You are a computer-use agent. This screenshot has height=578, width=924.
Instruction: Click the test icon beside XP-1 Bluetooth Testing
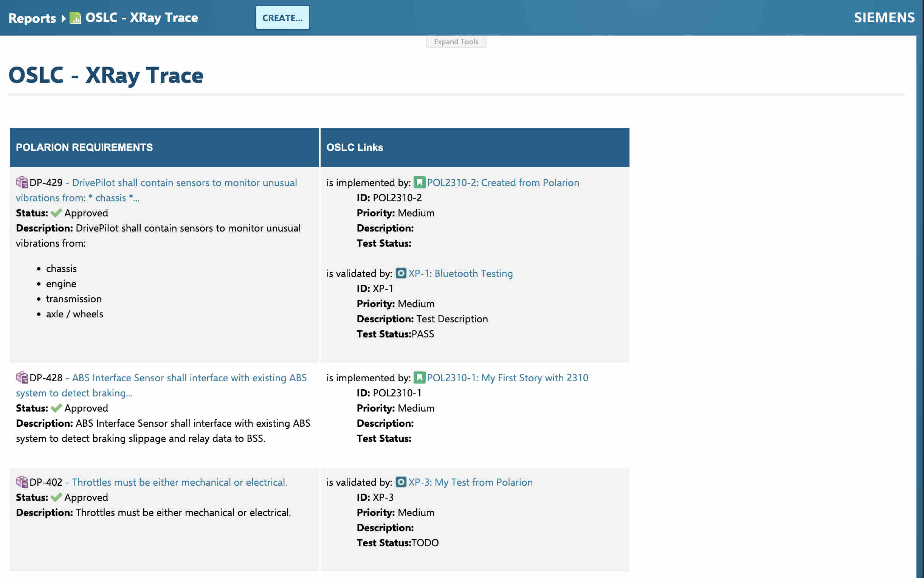click(x=401, y=273)
